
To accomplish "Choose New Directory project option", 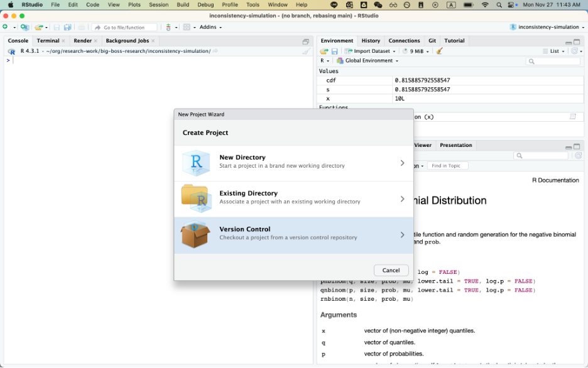I will point(293,163).
